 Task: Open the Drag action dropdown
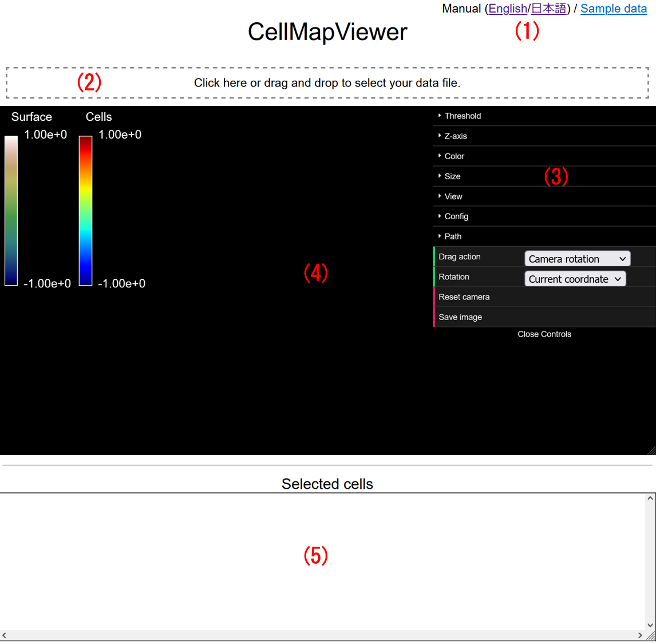pos(577,258)
